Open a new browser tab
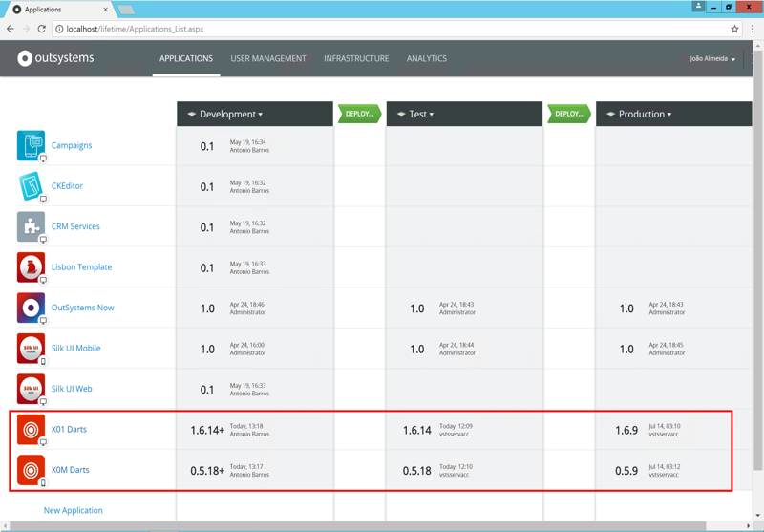This screenshot has width=764, height=532. (126, 10)
